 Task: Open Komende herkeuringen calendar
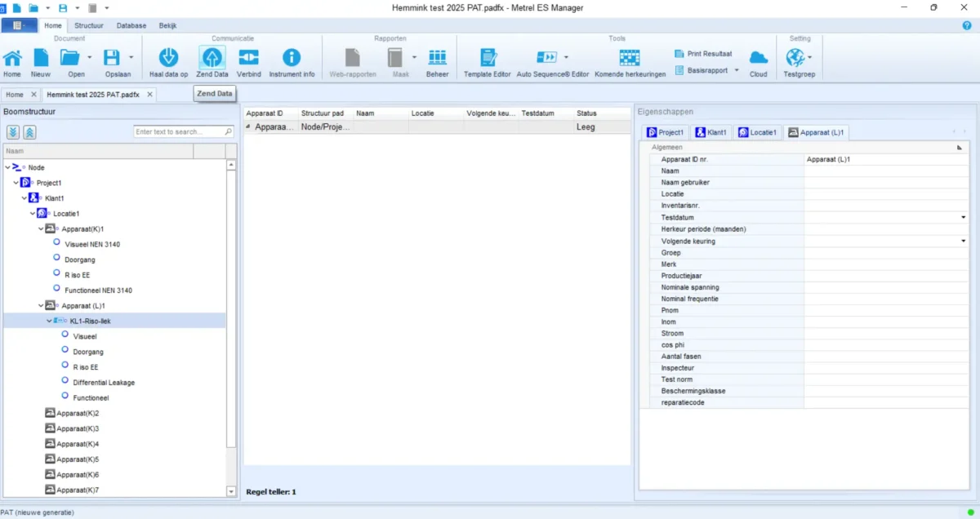630,59
